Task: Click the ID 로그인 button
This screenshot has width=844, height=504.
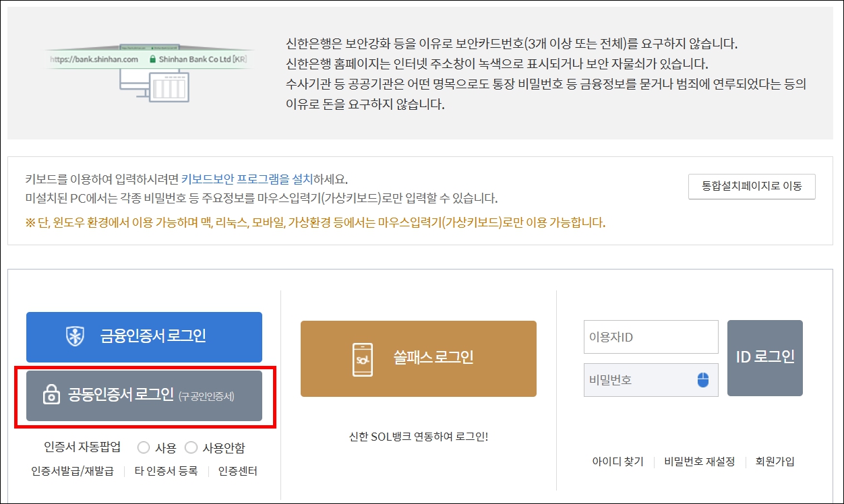Action: (x=765, y=358)
